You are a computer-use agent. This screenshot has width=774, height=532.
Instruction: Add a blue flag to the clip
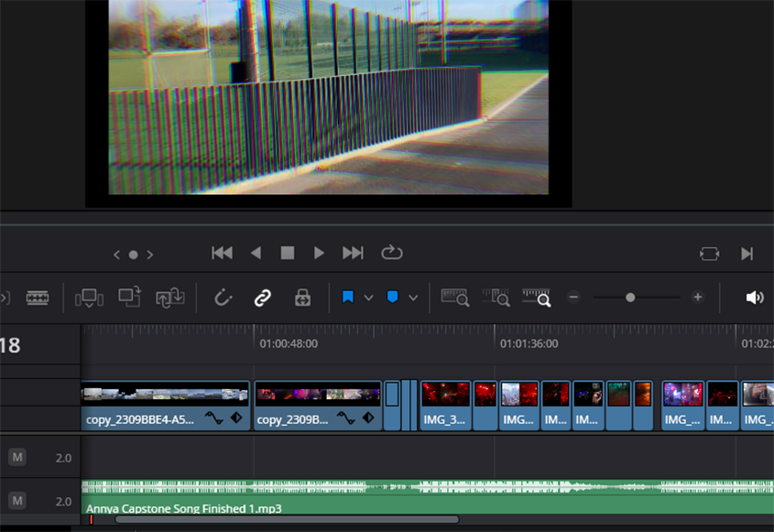click(x=348, y=298)
